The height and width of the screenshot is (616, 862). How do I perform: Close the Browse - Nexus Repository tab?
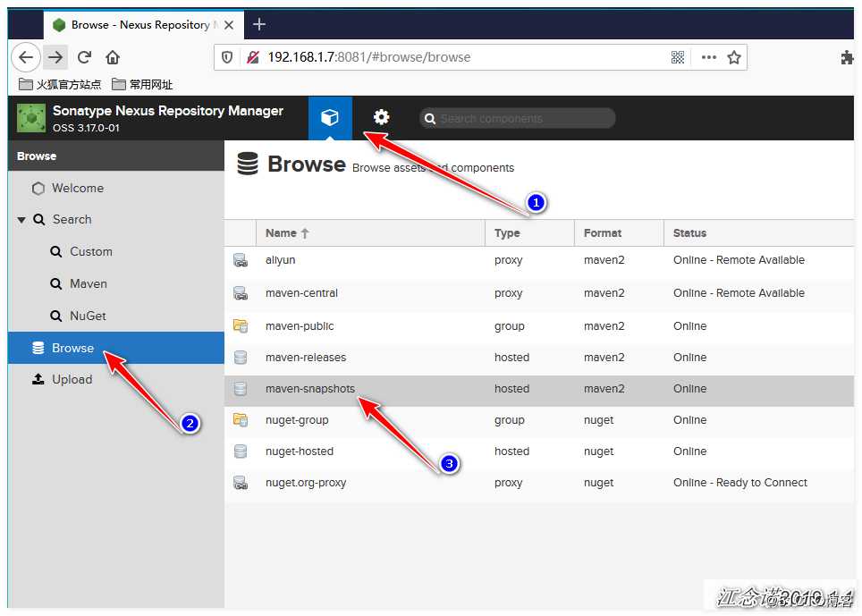tap(229, 25)
